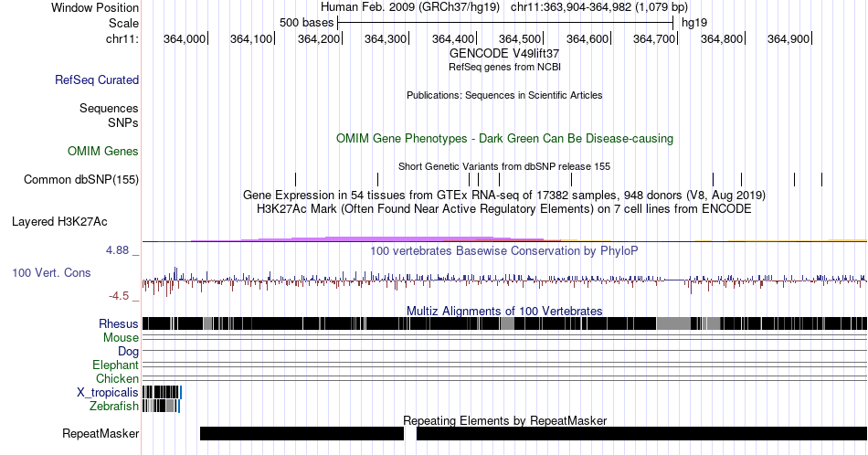
Task: Click the hg19 label beside scale bar
Action: coord(694,23)
